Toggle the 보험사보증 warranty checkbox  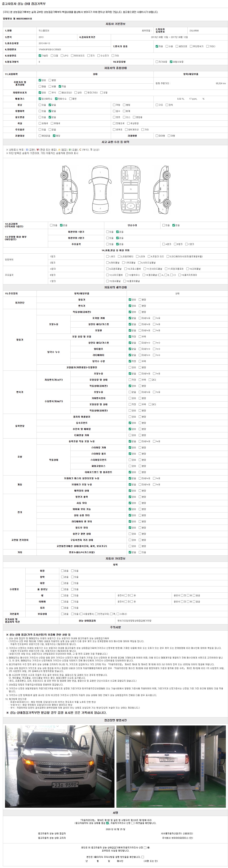point(171,62)
